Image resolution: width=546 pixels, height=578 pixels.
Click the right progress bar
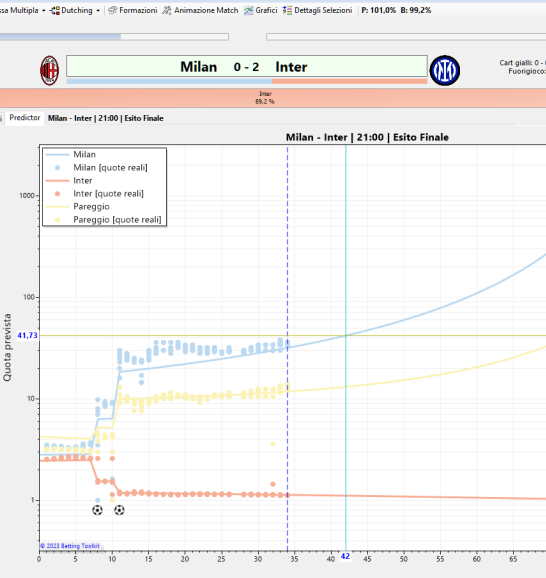(x=406, y=36)
